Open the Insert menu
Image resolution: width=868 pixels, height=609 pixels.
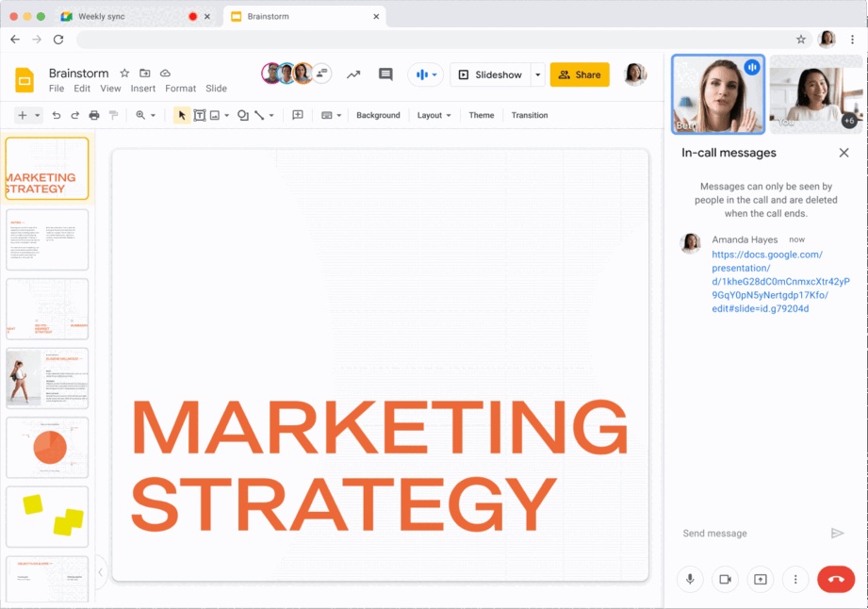(143, 89)
